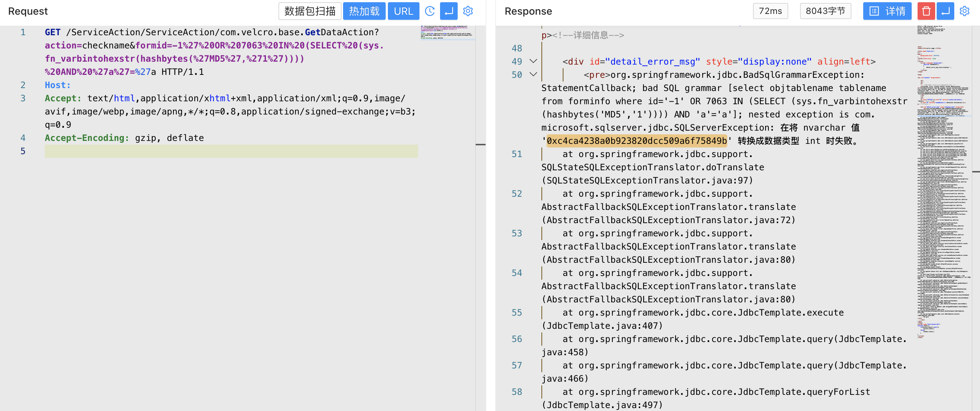Collapse the fold arrow at line 50
The image size is (980, 411).
(x=533, y=74)
